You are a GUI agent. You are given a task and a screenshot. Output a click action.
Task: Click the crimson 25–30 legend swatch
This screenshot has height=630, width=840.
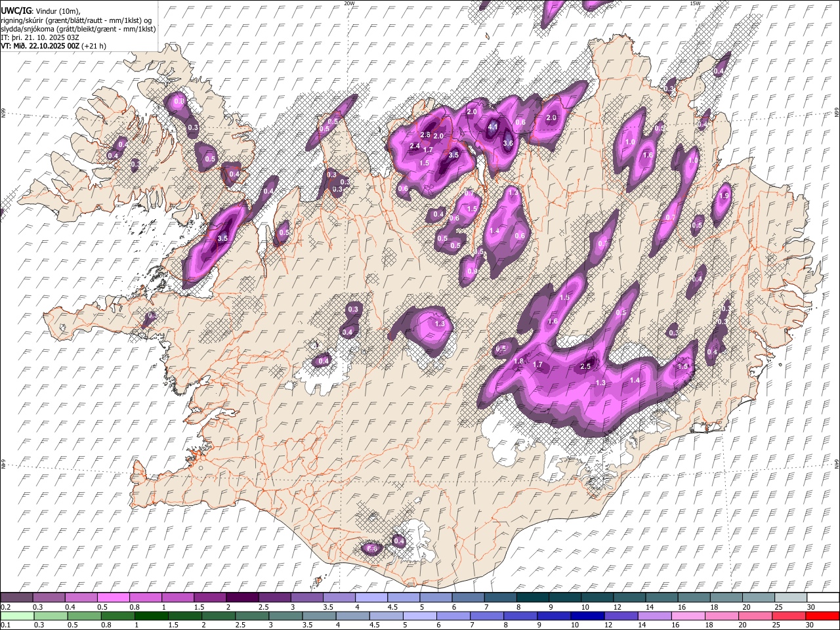pyautogui.click(x=788, y=616)
